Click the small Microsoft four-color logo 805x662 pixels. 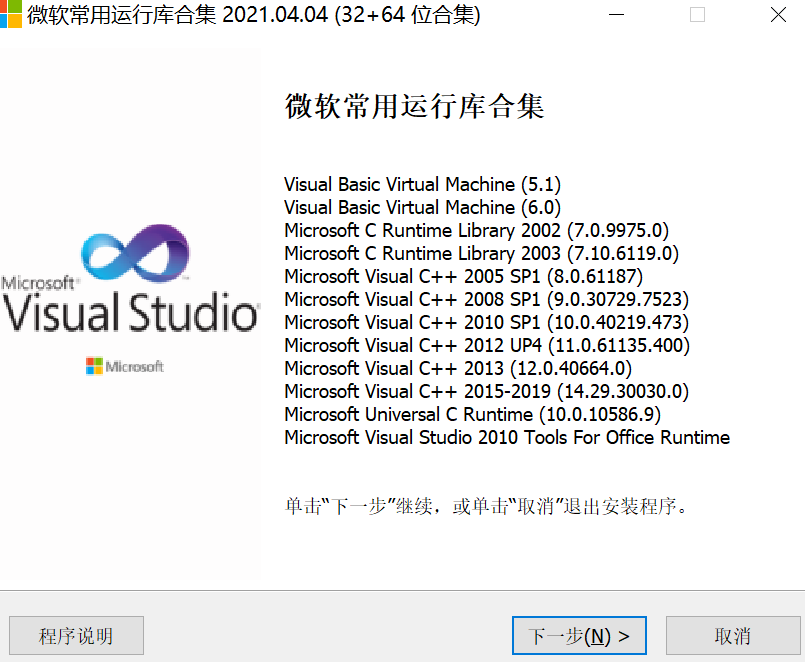pos(94,366)
